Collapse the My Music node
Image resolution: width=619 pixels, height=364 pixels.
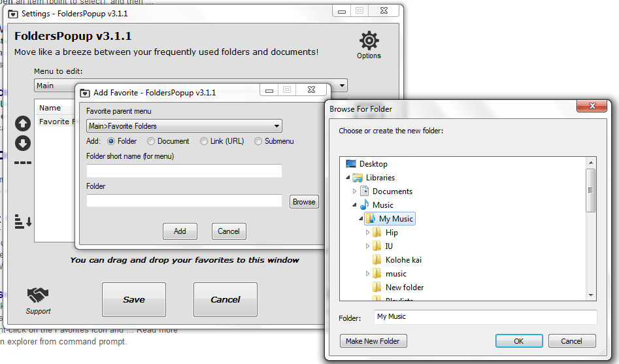[361, 219]
